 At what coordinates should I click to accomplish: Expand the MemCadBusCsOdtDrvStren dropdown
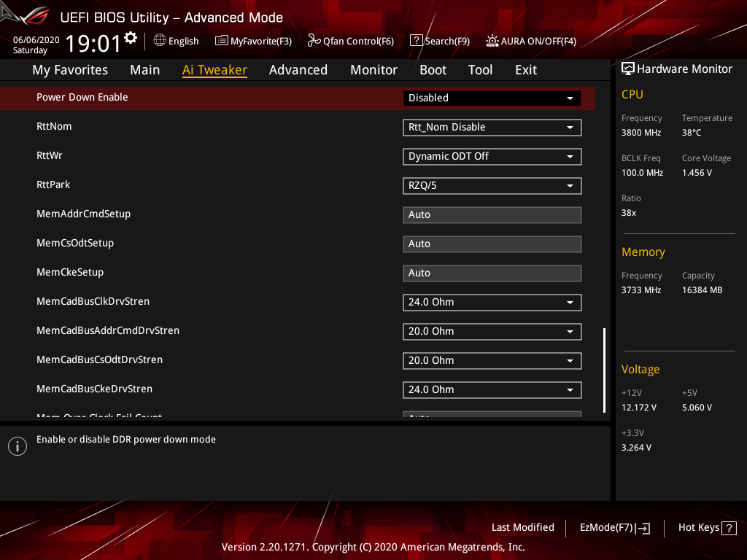pyautogui.click(x=492, y=360)
